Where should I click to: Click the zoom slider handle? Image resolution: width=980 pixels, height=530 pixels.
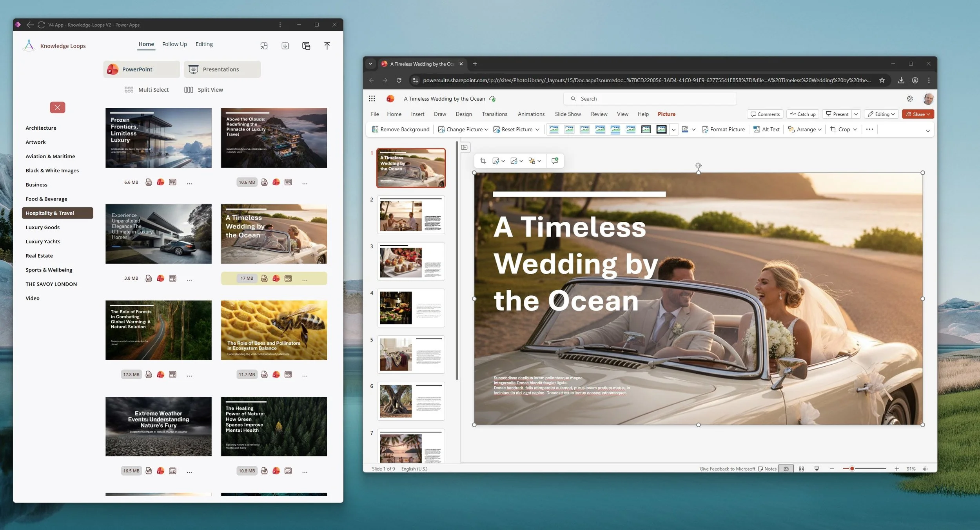tap(851, 469)
